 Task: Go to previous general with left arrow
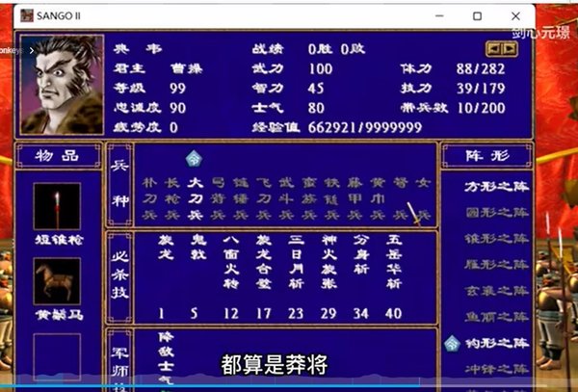click(495, 48)
